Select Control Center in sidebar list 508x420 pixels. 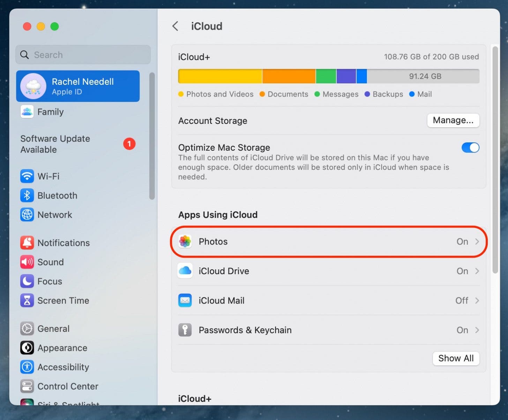tap(68, 386)
